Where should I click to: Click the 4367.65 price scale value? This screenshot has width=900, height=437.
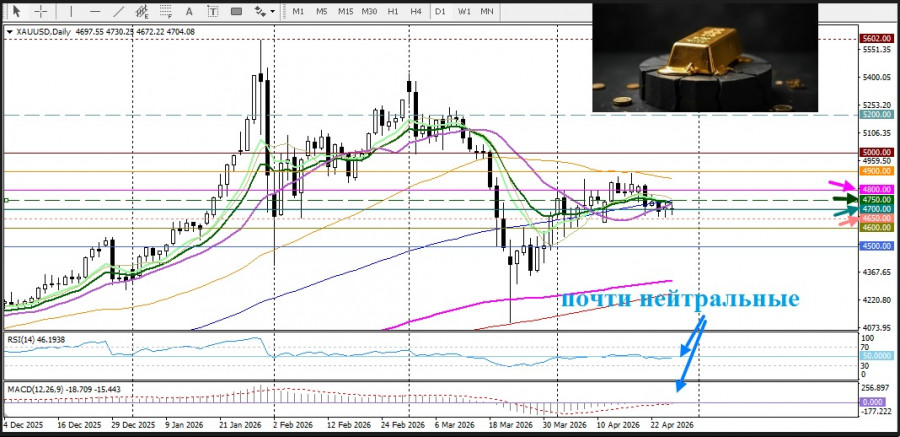pyautogui.click(x=875, y=272)
